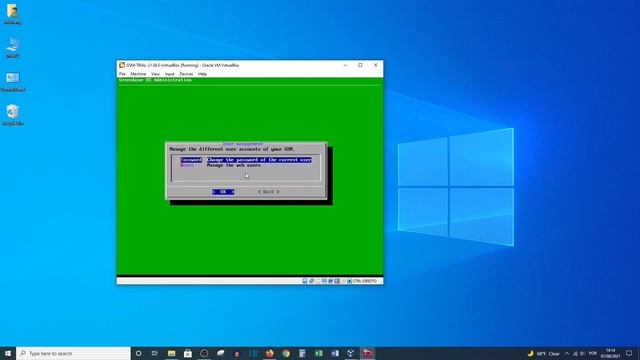Open Google Chrome from the taskbar
This screenshot has height=360, width=640.
[286, 353]
